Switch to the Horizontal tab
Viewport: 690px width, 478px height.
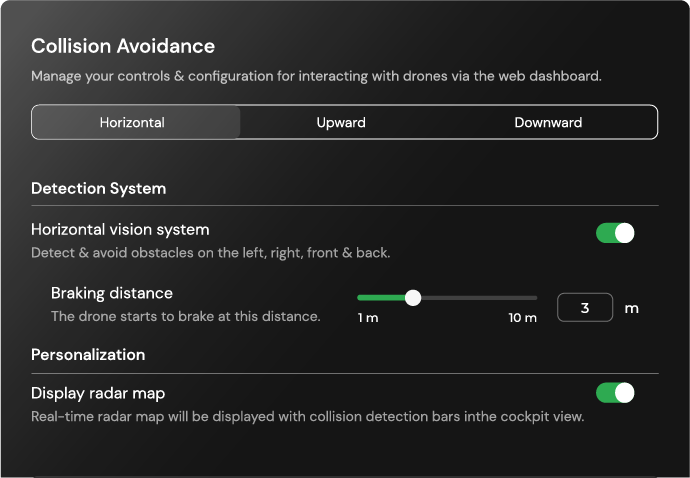coord(132,123)
